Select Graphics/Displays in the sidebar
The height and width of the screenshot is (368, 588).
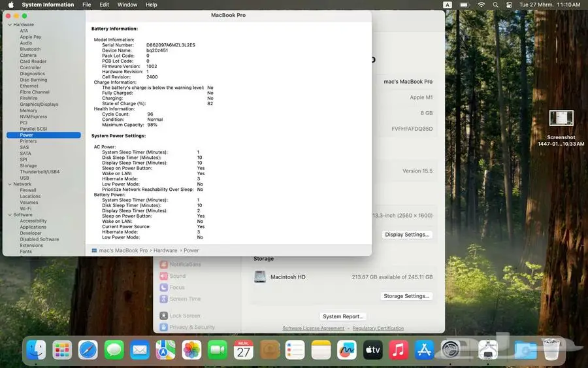39,105
